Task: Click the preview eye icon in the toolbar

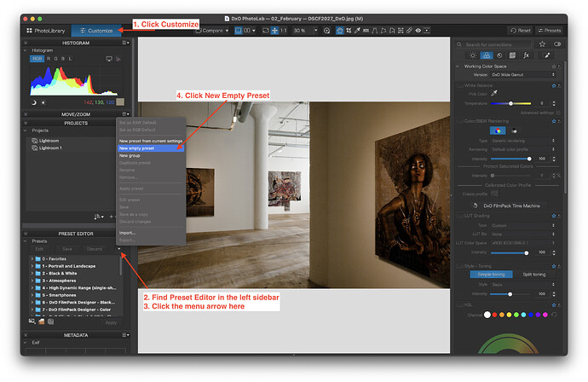Action: [x=418, y=31]
